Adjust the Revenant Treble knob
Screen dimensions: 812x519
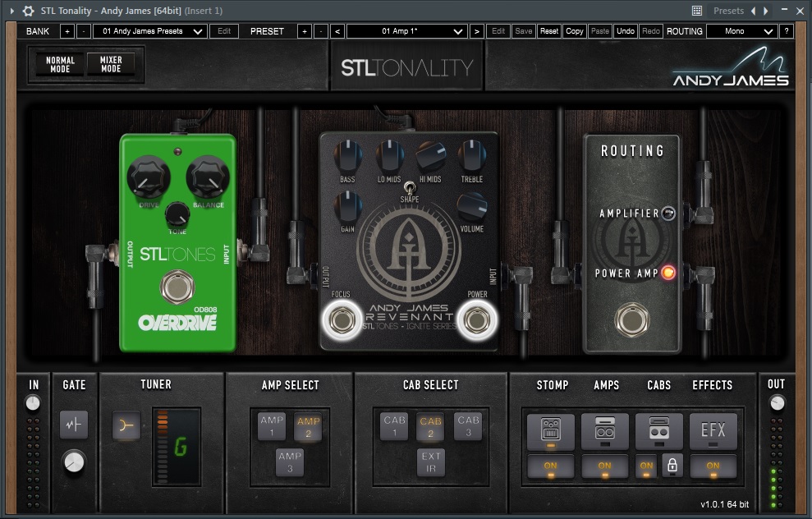472,155
